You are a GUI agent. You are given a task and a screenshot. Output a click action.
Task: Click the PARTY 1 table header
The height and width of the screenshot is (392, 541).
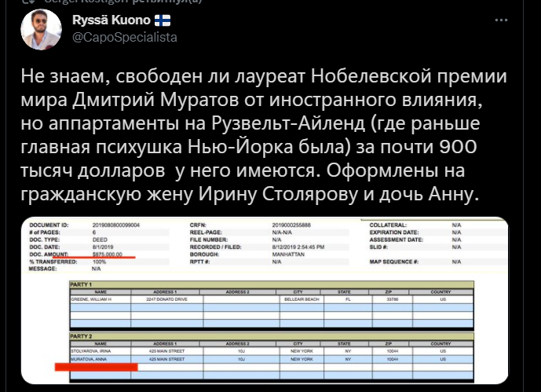(x=272, y=284)
